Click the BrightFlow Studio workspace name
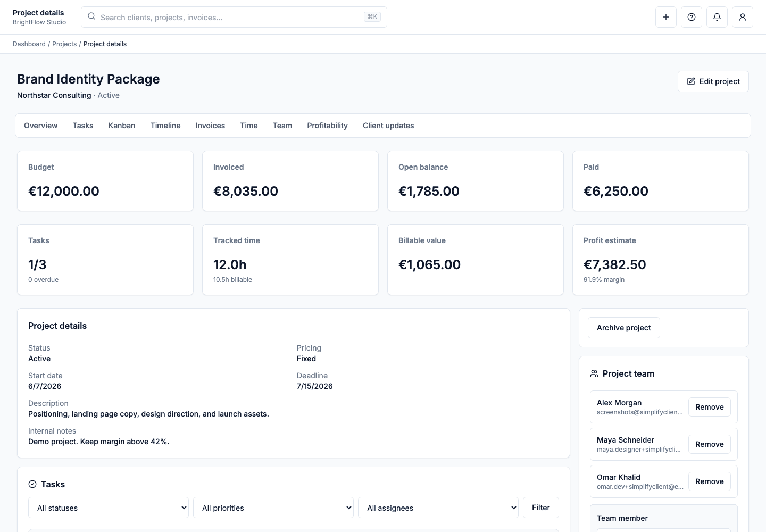 tap(39, 22)
